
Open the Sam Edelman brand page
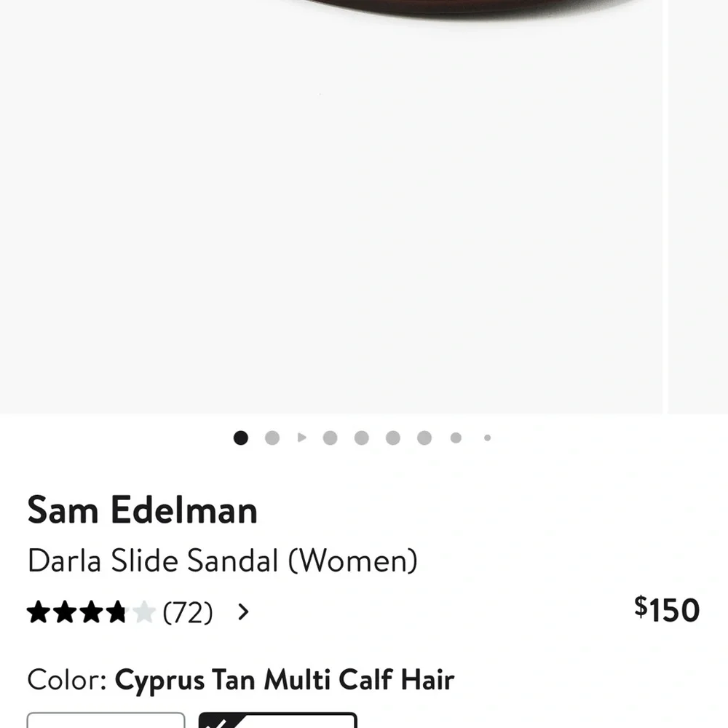(x=142, y=510)
